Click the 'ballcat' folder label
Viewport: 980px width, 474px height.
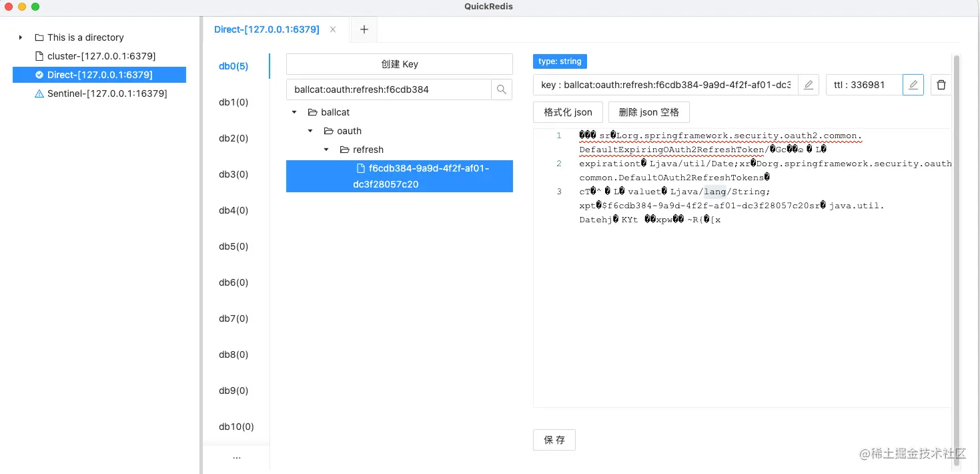pyautogui.click(x=336, y=112)
